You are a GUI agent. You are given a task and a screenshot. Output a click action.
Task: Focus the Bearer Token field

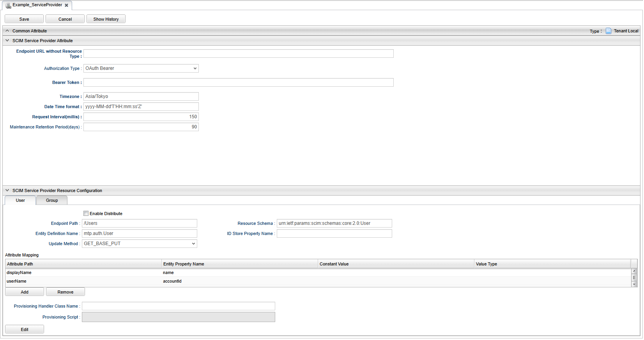tap(239, 82)
